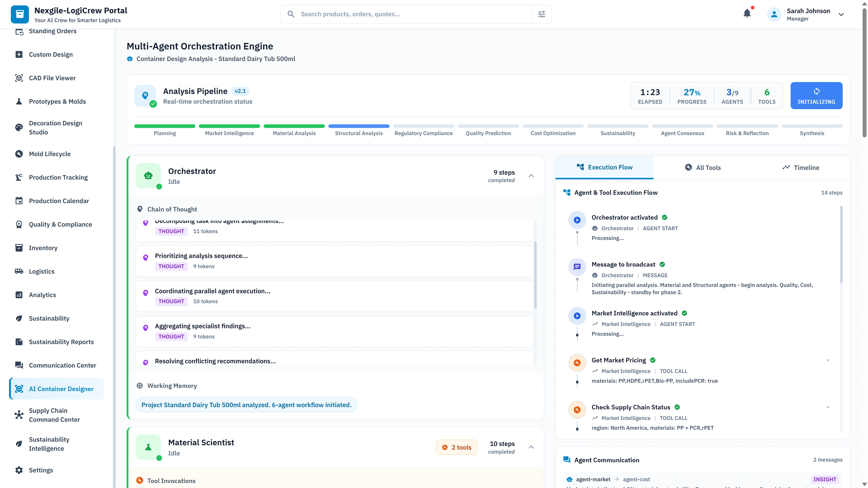Open the Nexgile-LogiCrew Portal home logo
The height and width of the screenshot is (488, 868).
click(x=19, y=14)
